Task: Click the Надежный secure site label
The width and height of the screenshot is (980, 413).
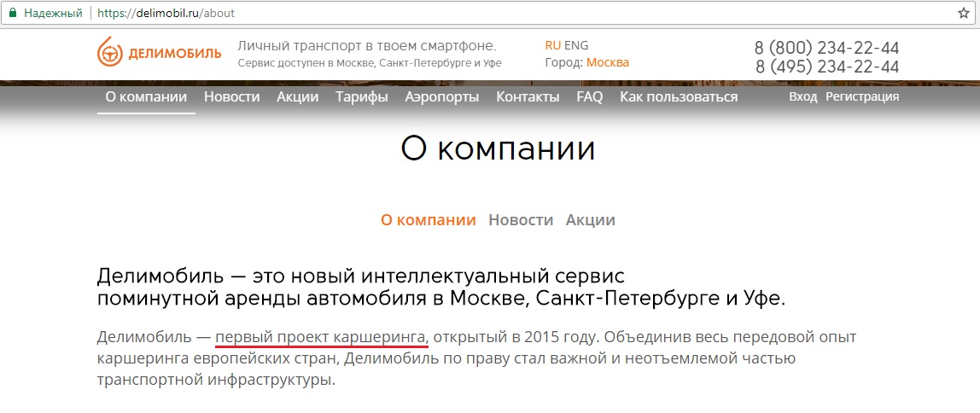Action: click(53, 13)
